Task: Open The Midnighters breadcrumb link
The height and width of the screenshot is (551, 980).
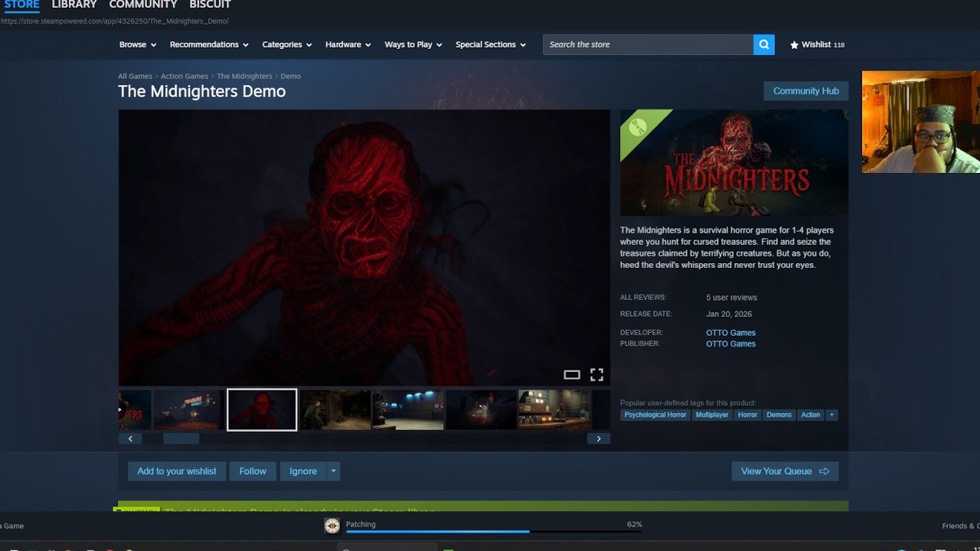Action: click(x=244, y=77)
